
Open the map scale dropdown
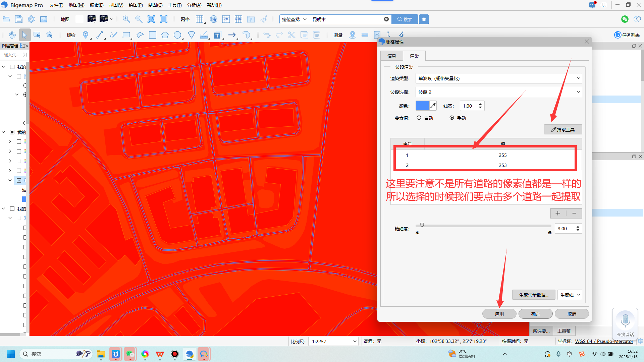[355, 341]
